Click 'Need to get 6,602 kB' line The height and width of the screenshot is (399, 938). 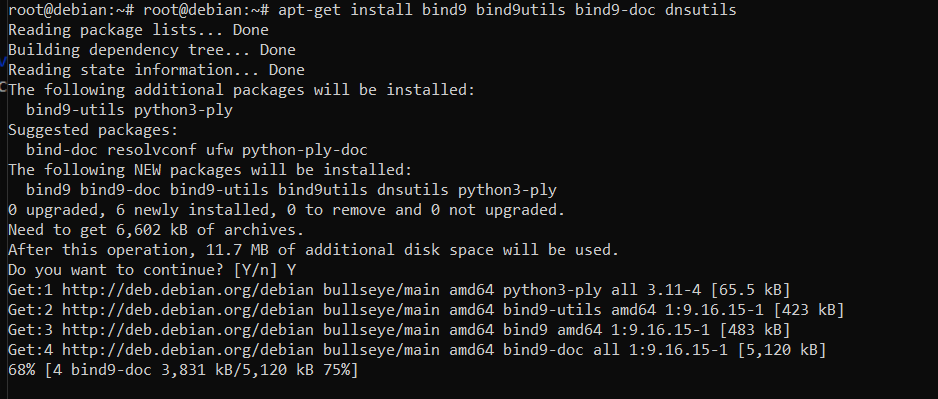(x=156, y=230)
